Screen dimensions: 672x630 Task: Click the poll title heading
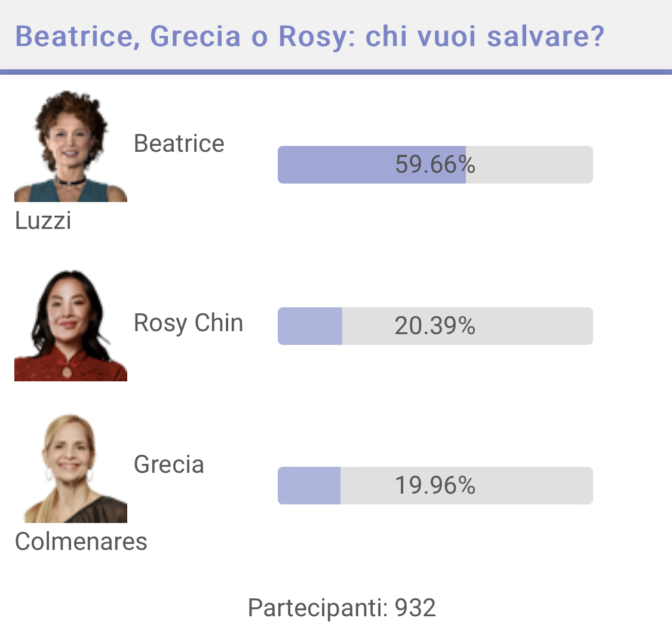pyautogui.click(x=310, y=36)
